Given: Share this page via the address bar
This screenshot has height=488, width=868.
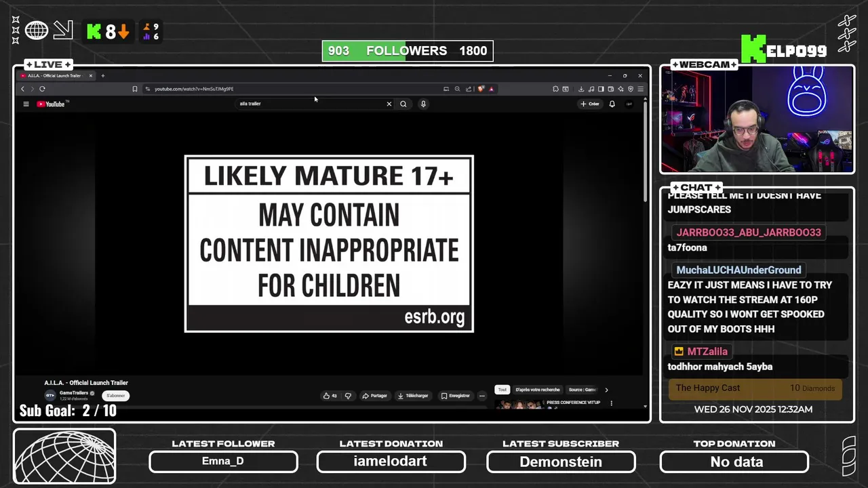Looking at the screenshot, I should point(469,89).
